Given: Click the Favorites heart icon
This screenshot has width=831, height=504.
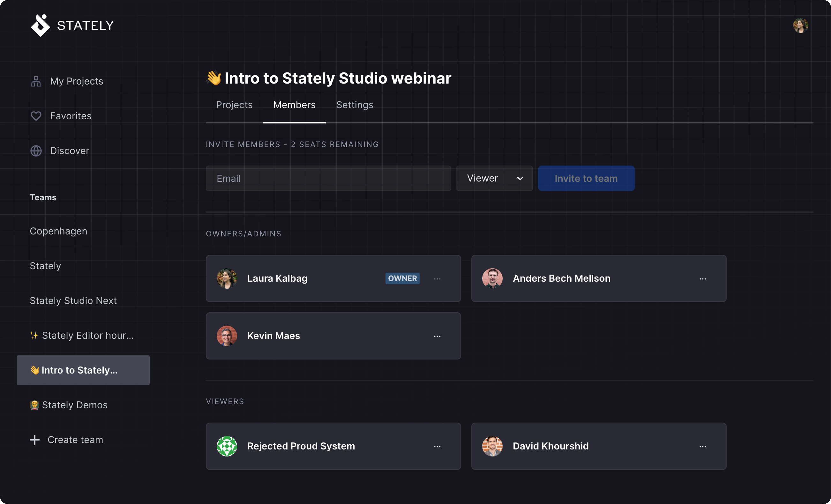Looking at the screenshot, I should (x=36, y=116).
